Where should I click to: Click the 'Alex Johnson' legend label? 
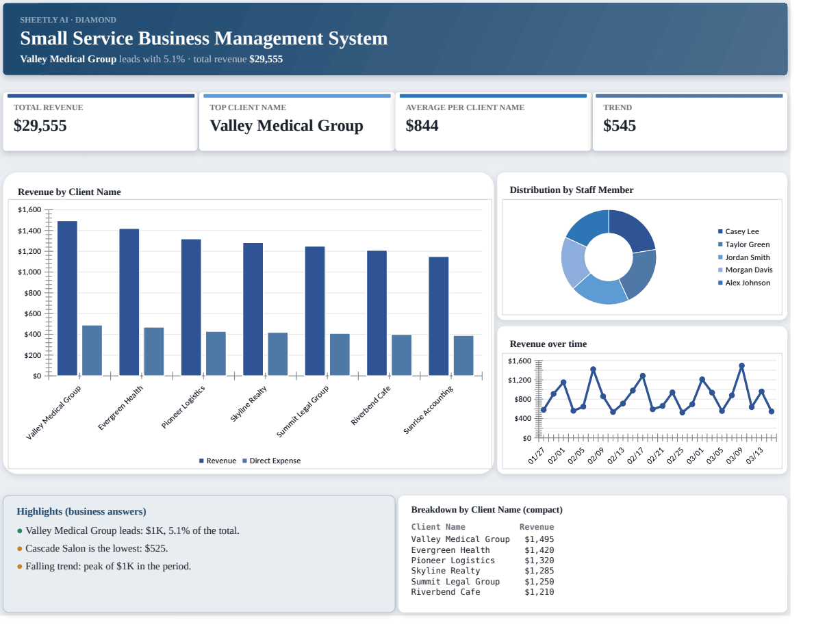(748, 283)
